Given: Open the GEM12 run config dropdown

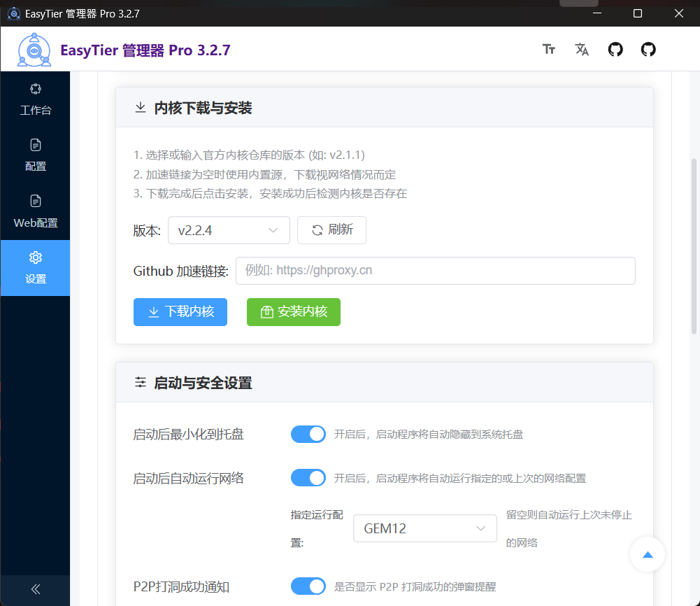Looking at the screenshot, I should 424,528.
